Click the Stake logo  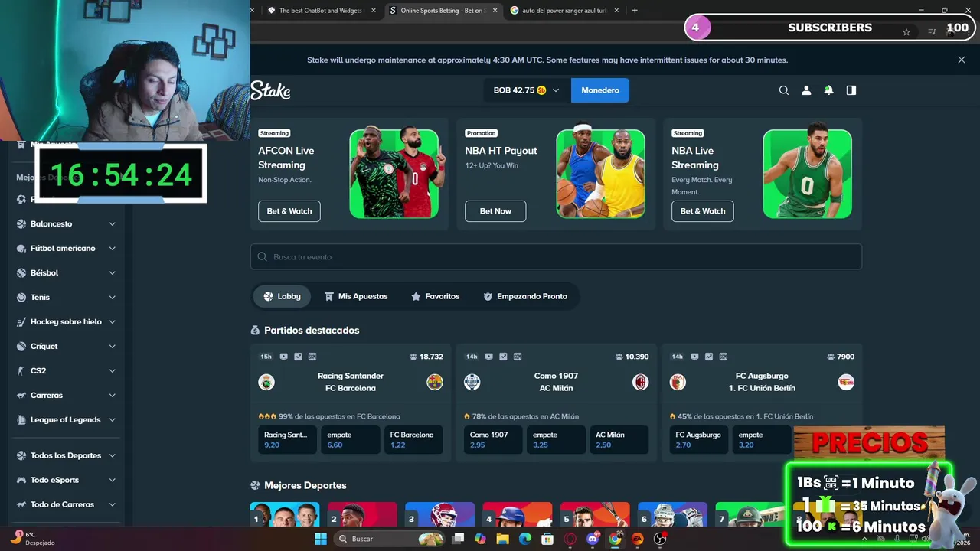point(270,90)
